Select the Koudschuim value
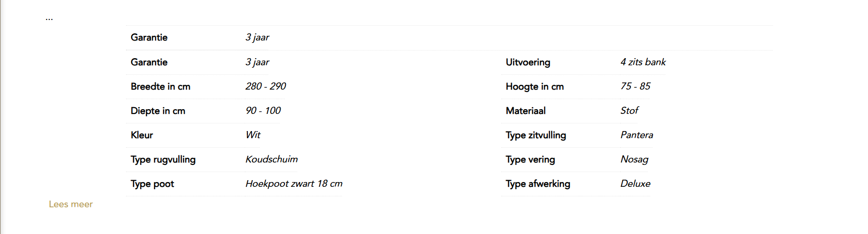The width and height of the screenshot is (868, 234). [x=272, y=159]
